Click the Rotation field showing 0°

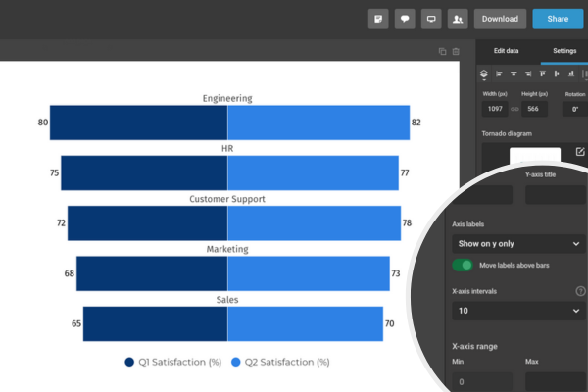(575, 109)
